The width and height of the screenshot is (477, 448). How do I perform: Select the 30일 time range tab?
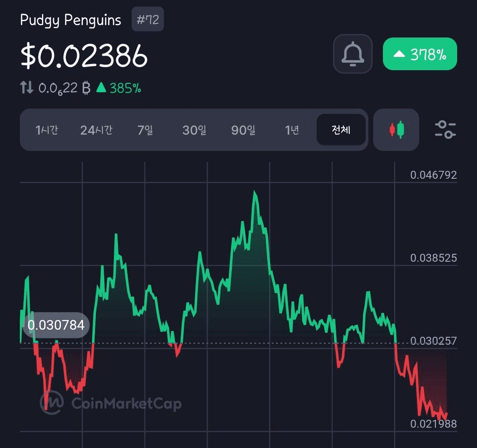(x=194, y=130)
